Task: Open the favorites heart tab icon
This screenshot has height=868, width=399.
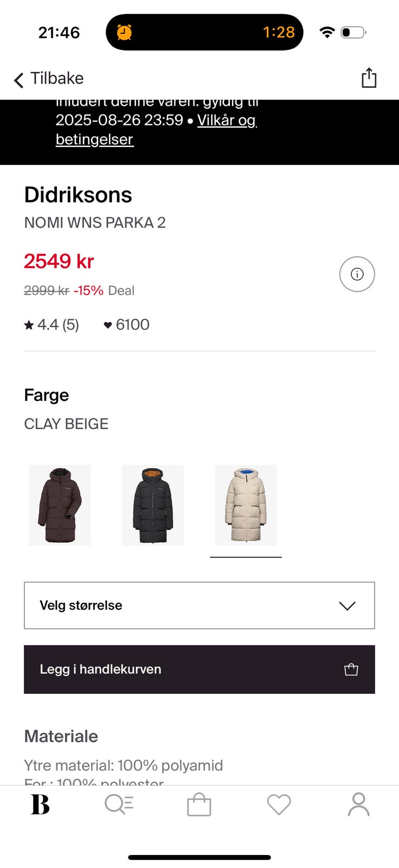Action: (279, 805)
